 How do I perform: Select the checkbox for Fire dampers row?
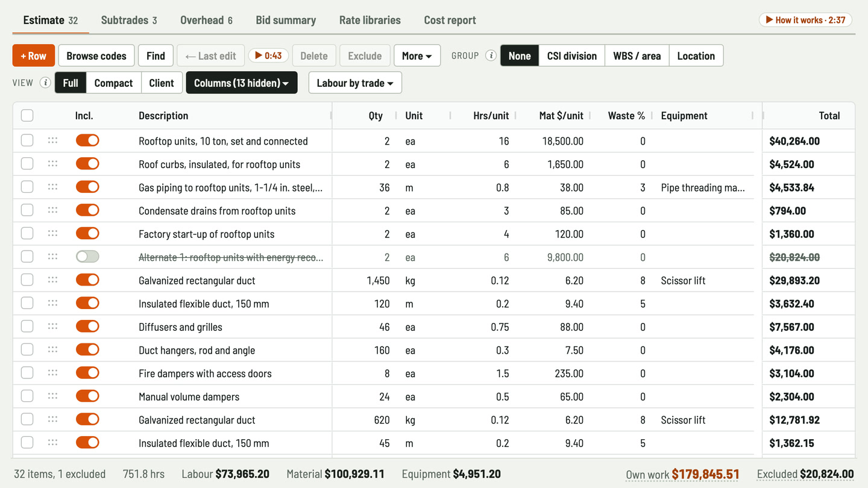(27, 373)
